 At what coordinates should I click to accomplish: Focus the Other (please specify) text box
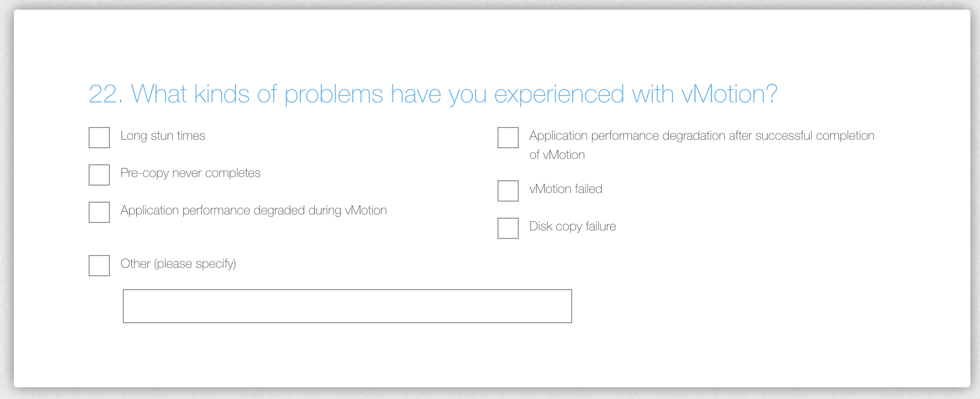click(x=347, y=306)
